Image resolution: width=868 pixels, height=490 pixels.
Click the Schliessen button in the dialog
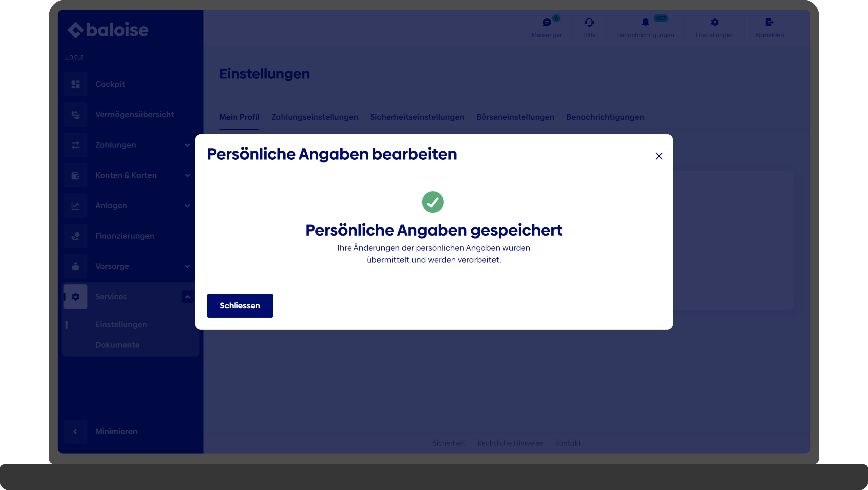click(x=240, y=305)
